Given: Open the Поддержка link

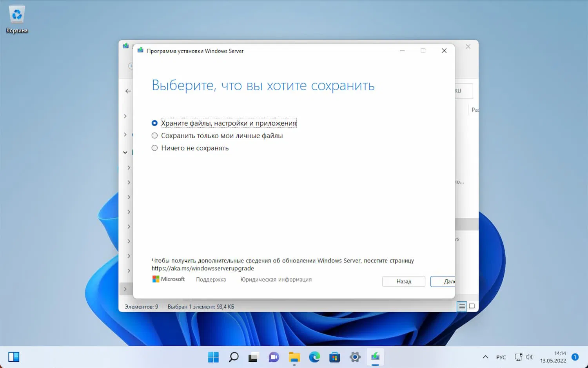Looking at the screenshot, I should [211, 280].
